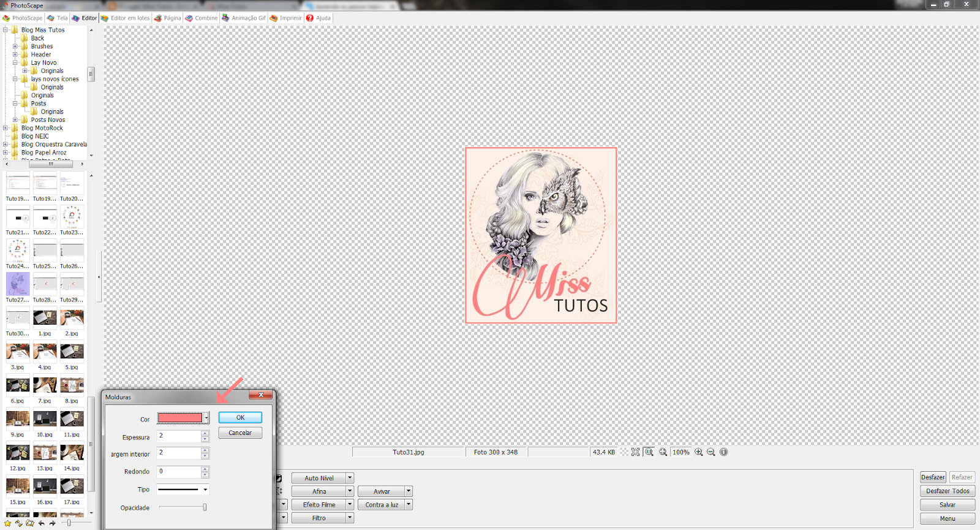Click the Auto Nível button
The image size is (980, 530).
pos(319,478)
